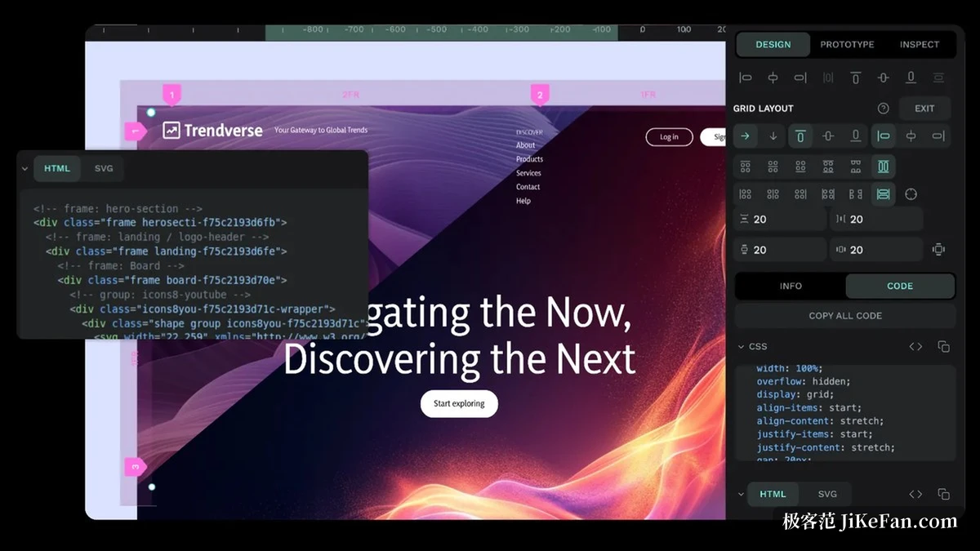This screenshot has width=980, height=551.
Task: Copy HTML code in the right panel
Action: 943,494
